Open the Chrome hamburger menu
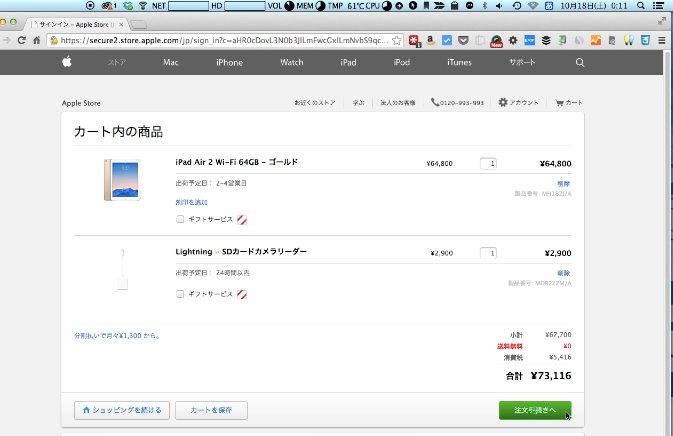This screenshot has width=673, height=436. coord(662,40)
